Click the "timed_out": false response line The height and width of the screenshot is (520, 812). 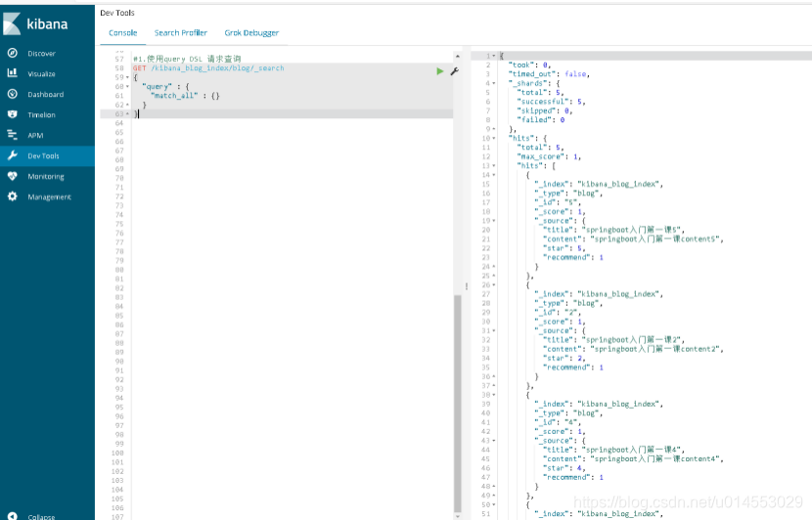coord(549,74)
